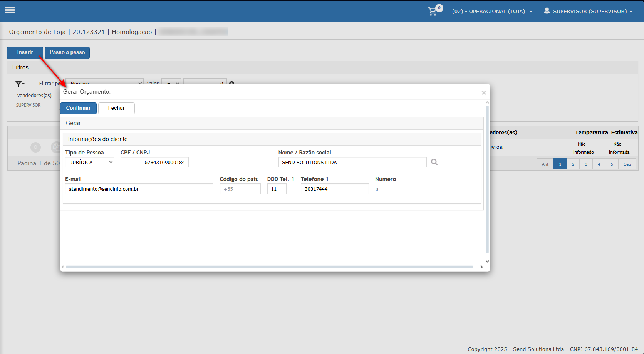Screen dimensions: 644x354
Task: Search customer with magnifier icon
Action: [x=434, y=162]
